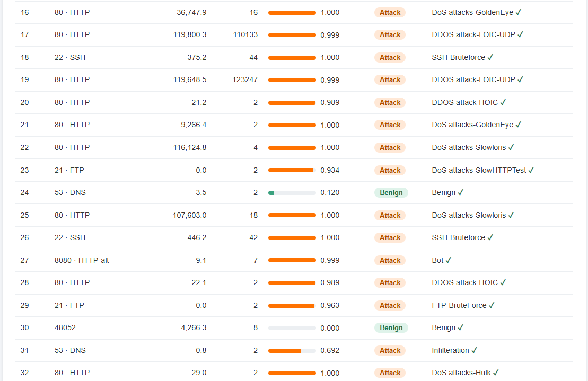
Task: Click the score value '0.963' in row 29
Action: pos(330,305)
